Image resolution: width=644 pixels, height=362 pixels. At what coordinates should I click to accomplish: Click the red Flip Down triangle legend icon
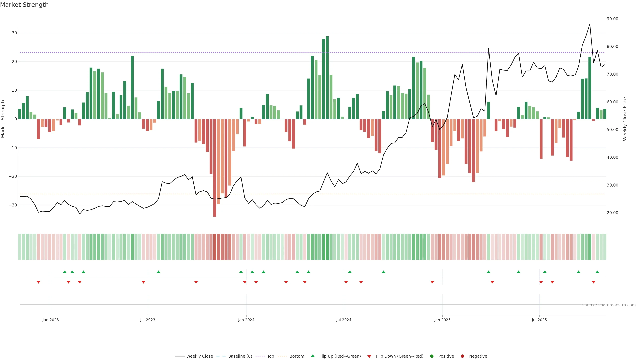[369, 356]
